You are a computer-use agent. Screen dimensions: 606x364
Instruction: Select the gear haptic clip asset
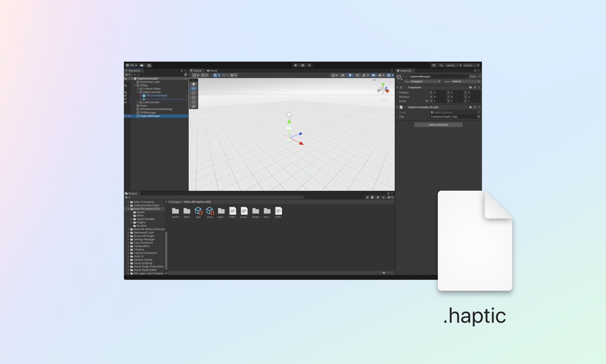[x=198, y=212]
